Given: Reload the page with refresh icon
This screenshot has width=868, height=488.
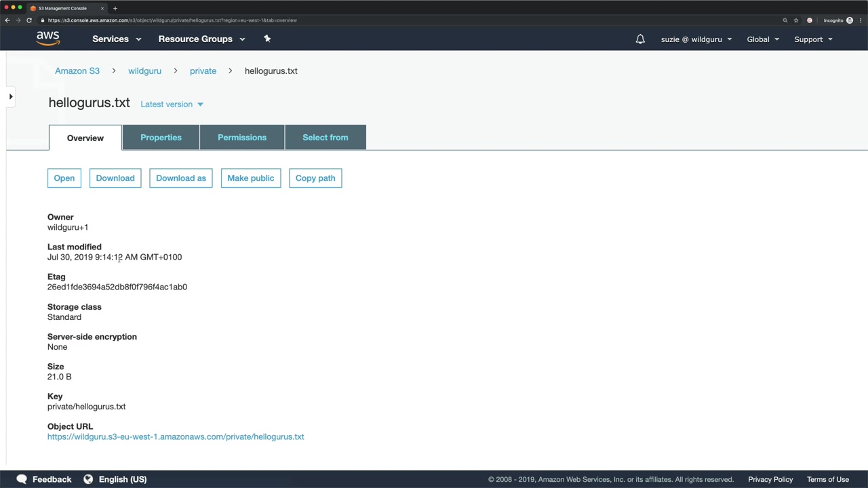Looking at the screenshot, I should tap(29, 20).
